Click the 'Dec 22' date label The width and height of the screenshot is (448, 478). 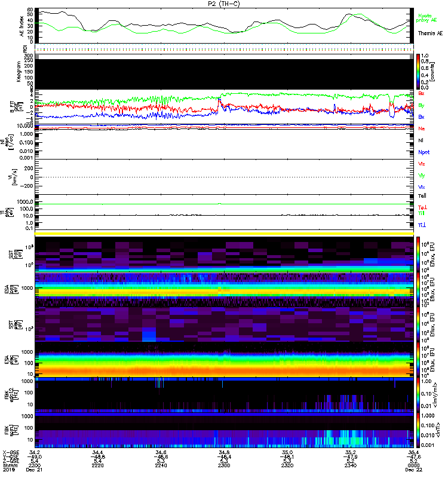tap(413, 470)
